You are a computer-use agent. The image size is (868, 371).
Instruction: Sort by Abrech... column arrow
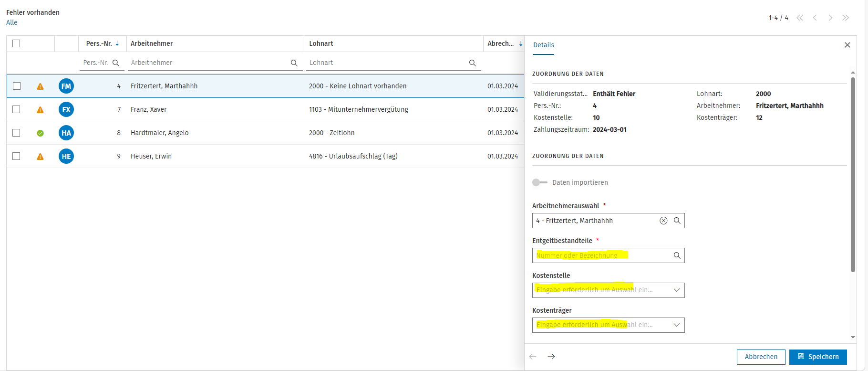[x=521, y=43]
